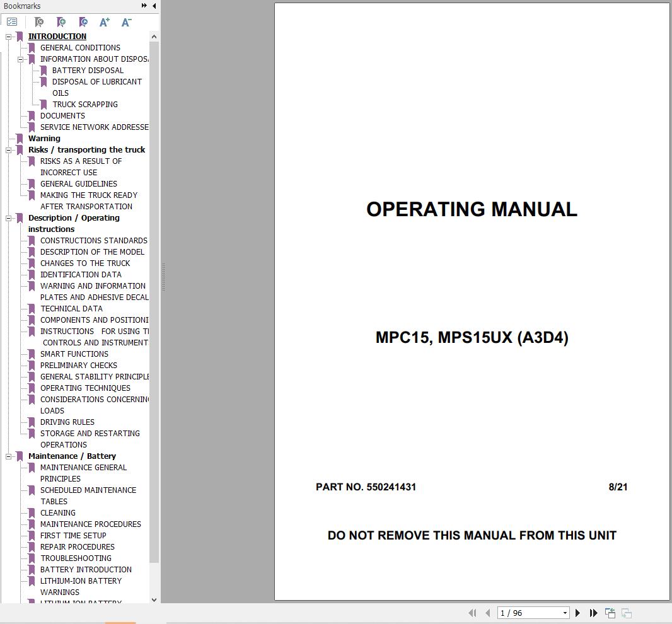The width and height of the screenshot is (672, 624).
Task: Select the REPAIR PROCEDURES bookmark
Action: point(77,547)
